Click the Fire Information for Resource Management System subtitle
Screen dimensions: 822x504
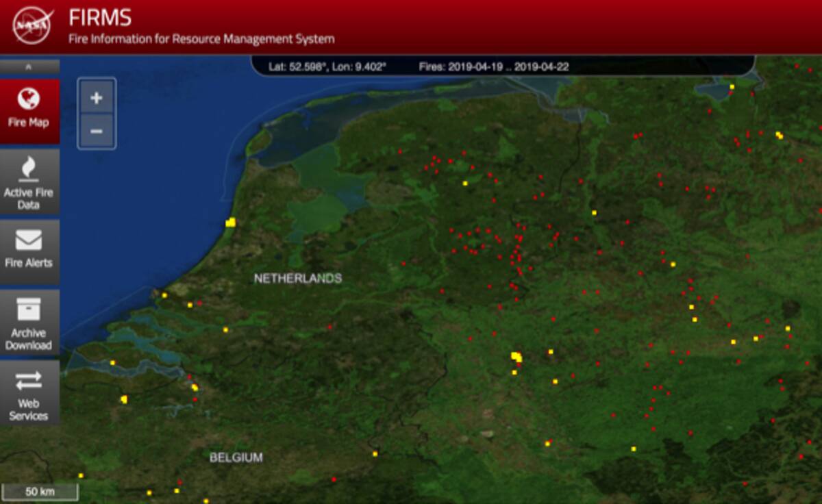tap(201, 39)
